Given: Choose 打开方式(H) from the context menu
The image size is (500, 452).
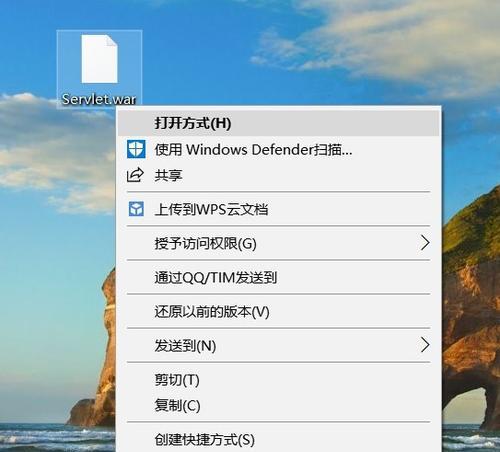Looking at the screenshot, I should [x=279, y=123].
